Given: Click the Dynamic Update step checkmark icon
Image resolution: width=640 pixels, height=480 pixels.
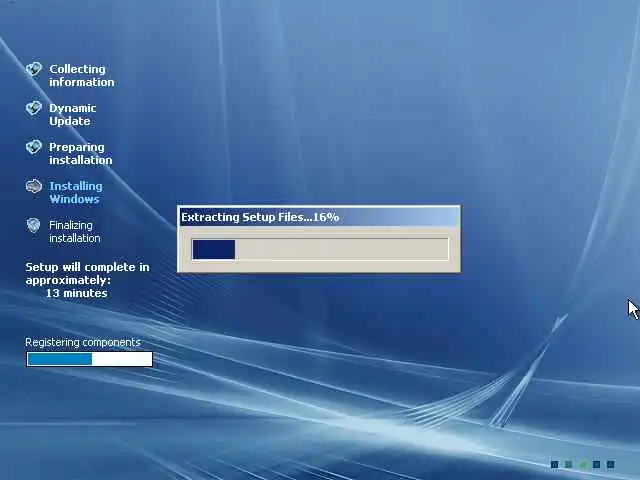Looking at the screenshot, I should click(34, 108).
